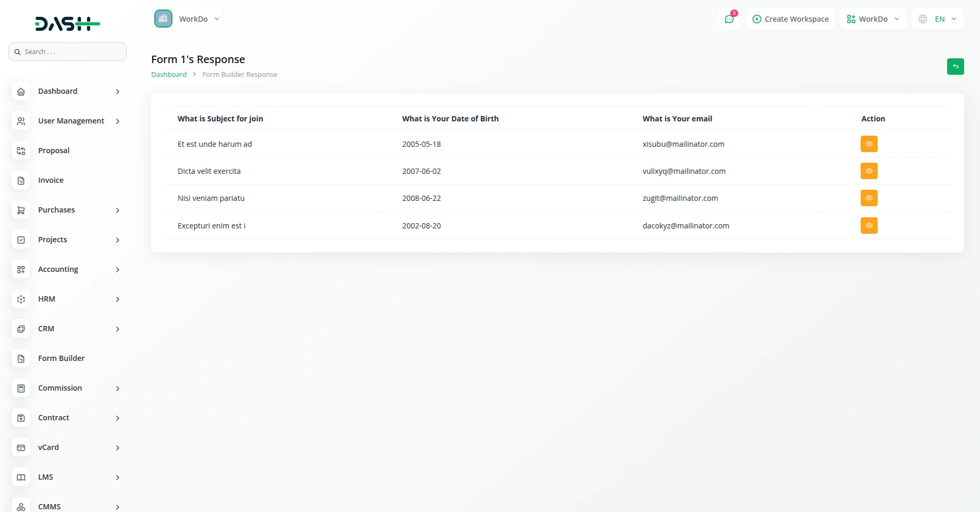Image resolution: width=980 pixels, height=512 pixels.
Task: Click the Create Workspace button
Action: point(790,19)
